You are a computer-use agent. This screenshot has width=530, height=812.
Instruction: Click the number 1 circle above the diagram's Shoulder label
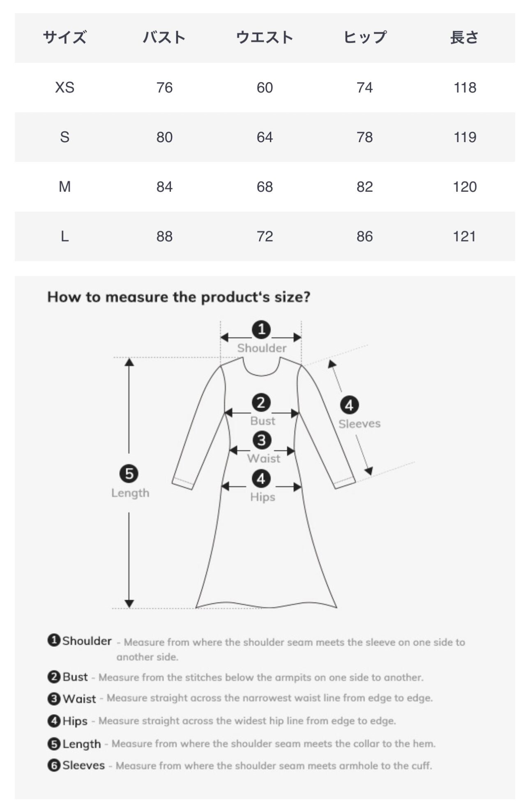(x=261, y=329)
